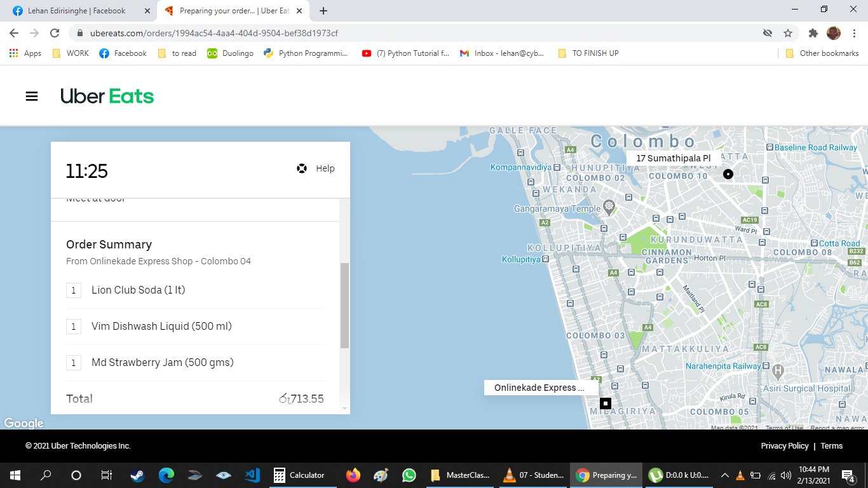Open Firefox from the taskbar

[x=353, y=475]
